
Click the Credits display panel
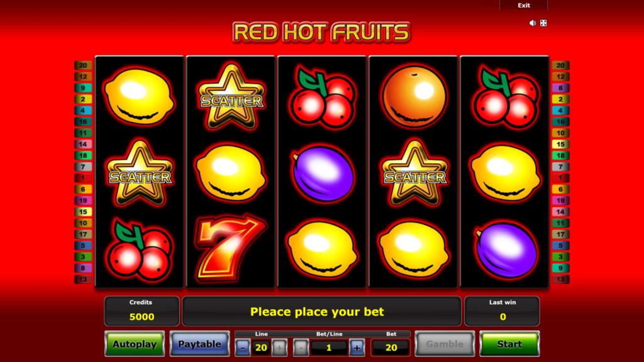[x=142, y=310]
